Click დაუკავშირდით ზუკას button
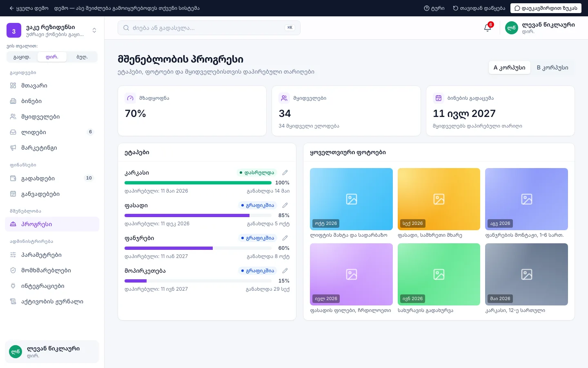 pyautogui.click(x=546, y=8)
